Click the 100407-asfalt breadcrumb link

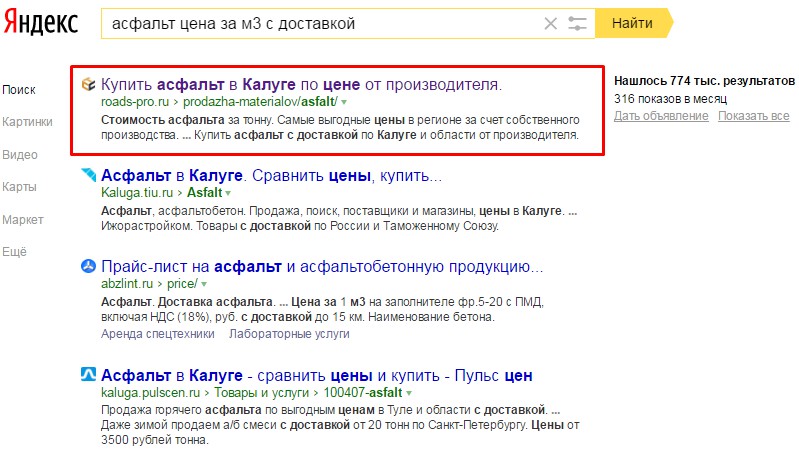[363, 392]
